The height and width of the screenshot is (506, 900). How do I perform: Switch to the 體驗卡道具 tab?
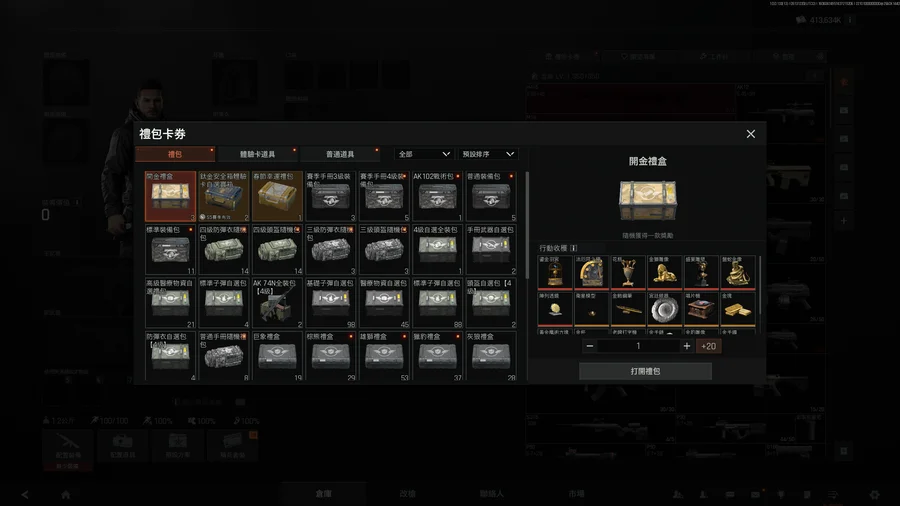click(x=257, y=154)
